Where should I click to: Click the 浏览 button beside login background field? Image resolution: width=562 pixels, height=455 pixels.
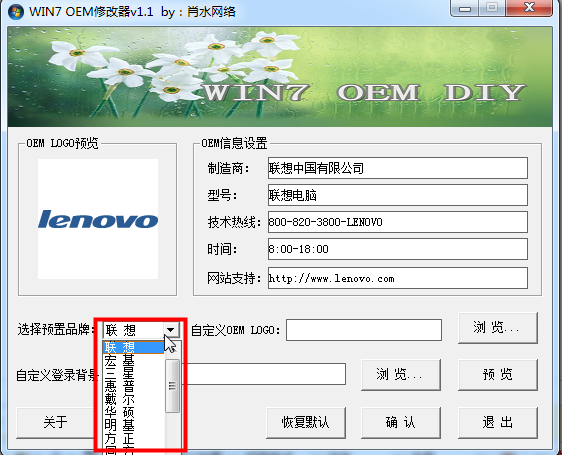[x=401, y=375]
